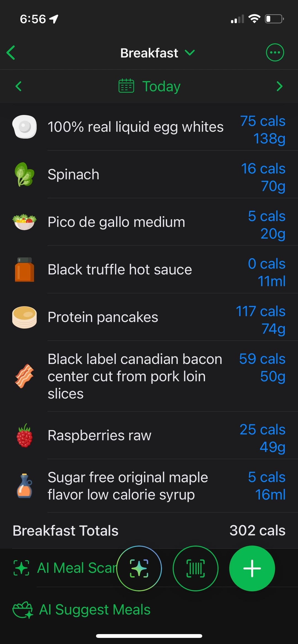Edit the maple syrup 16ml amount
298x644 pixels.
(x=270, y=495)
